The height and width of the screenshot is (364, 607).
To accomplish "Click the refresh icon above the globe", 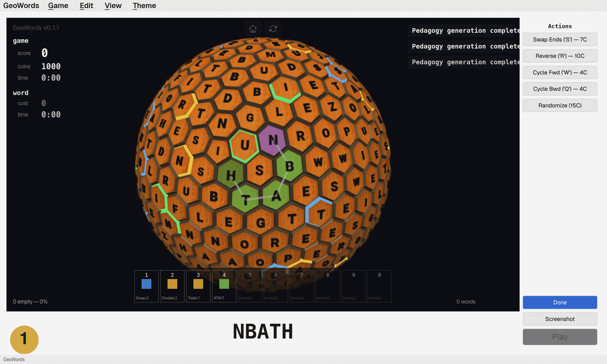I will [x=273, y=29].
